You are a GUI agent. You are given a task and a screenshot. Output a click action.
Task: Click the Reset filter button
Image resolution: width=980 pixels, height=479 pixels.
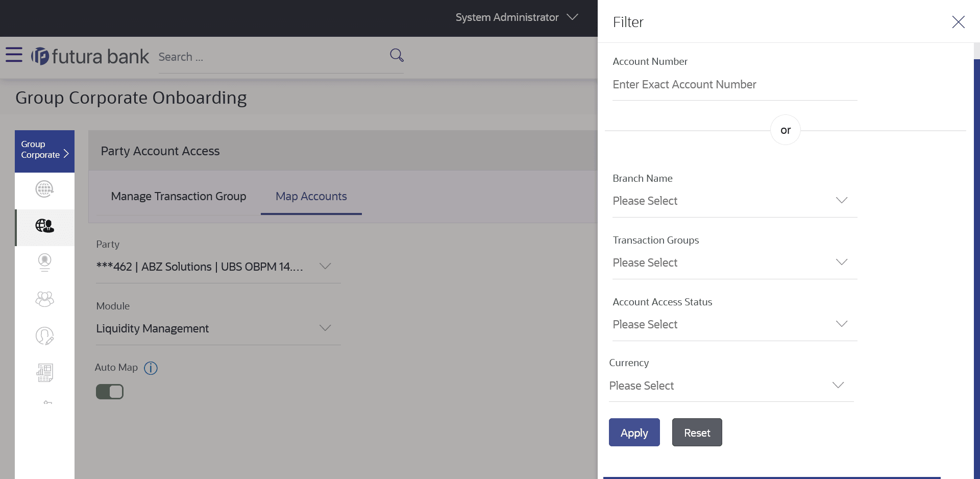(697, 433)
